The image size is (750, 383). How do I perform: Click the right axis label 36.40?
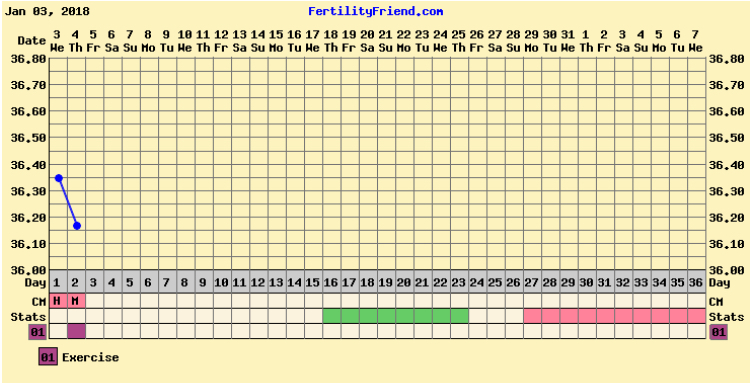[727, 165]
